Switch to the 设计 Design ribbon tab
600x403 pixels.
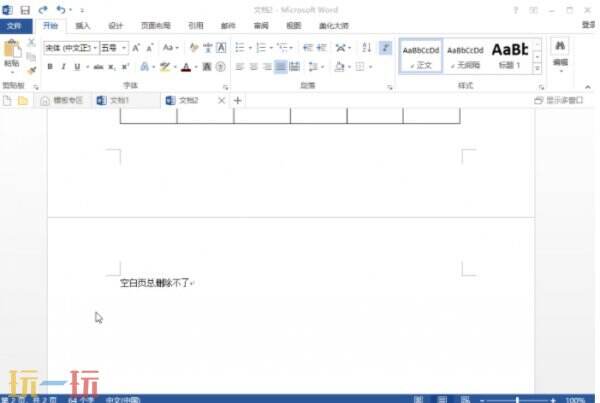click(115, 26)
